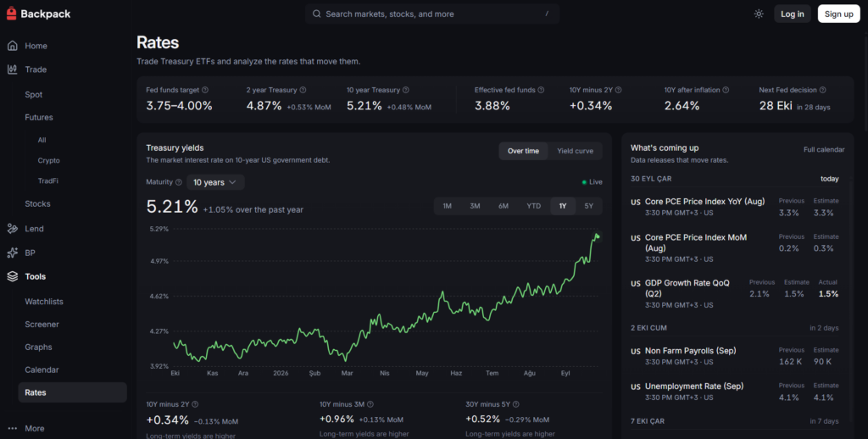Click the BP sparkle icon
The height and width of the screenshot is (439, 868).
point(12,253)
